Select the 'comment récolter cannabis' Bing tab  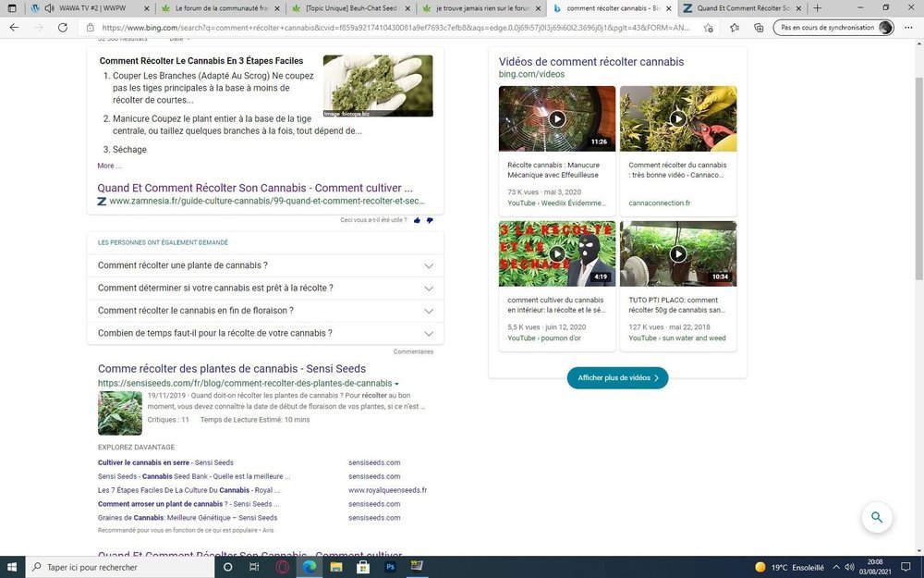pyautogui.click(x=613, y=8)
